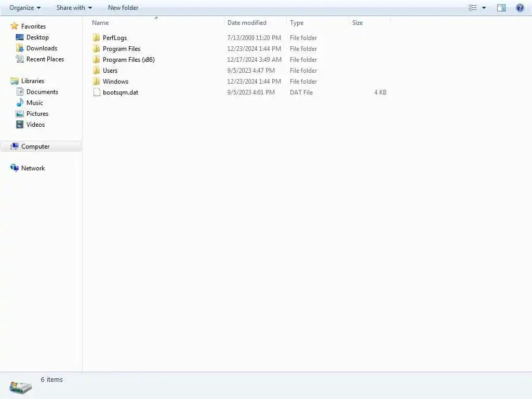532x399 pixels.
Task: Open the Organize menu
Action: [x=25, y=7]
